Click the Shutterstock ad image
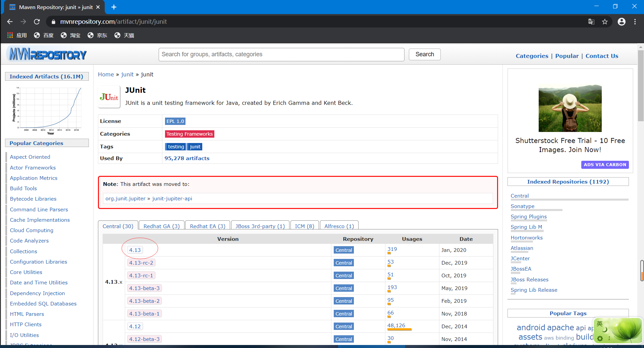Image resolution: width=644 pixels, height=348 pixels. point(570,108)
